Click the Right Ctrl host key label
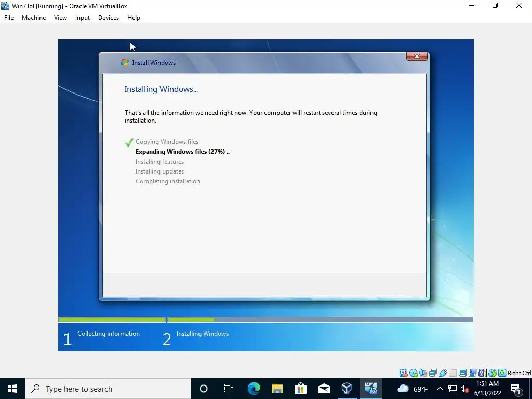532x399 pixels. (x=520, y=373)
